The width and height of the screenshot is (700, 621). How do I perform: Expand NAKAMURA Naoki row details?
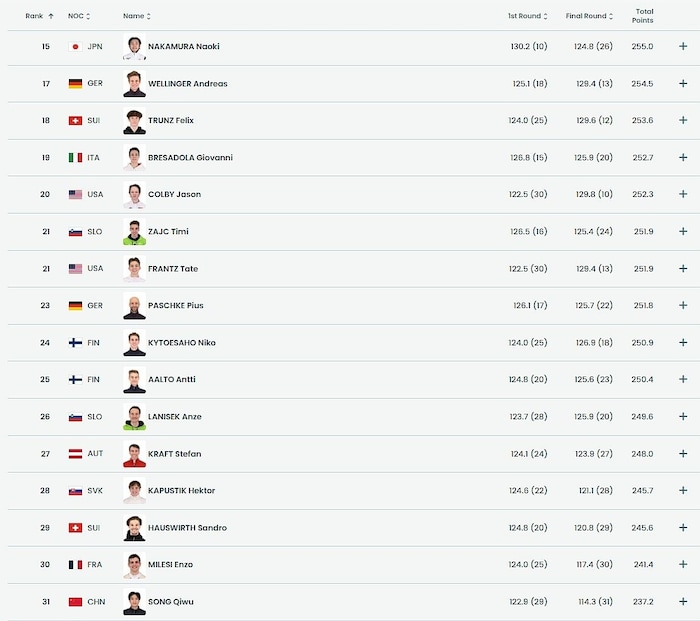tap(683, 47)
